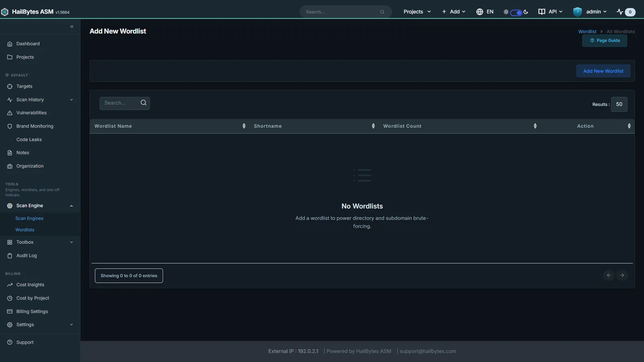This screenshot has width=644, height=362.
Task: Click the top bar Search field
Action: point(345,12)
